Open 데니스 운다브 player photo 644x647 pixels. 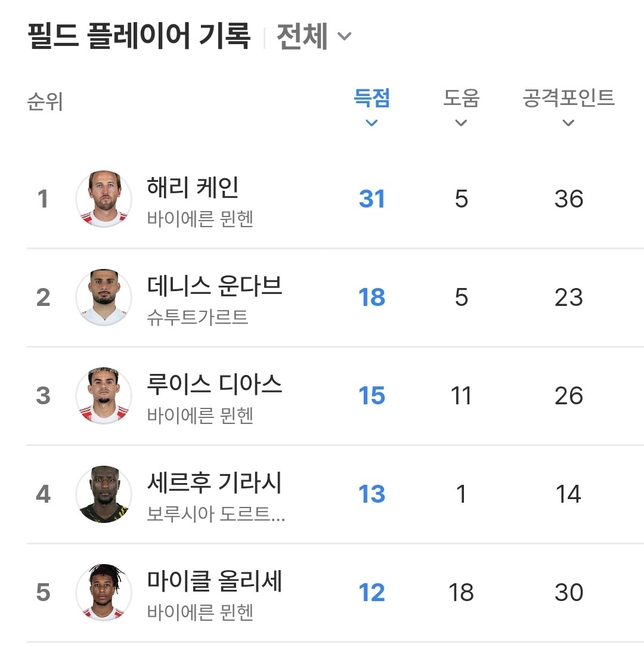pos(104,298)
